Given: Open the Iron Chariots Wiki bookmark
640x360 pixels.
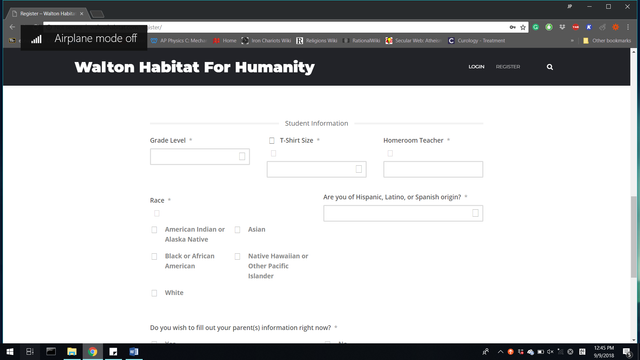Looking at the screenshot, I should (266, 41).
